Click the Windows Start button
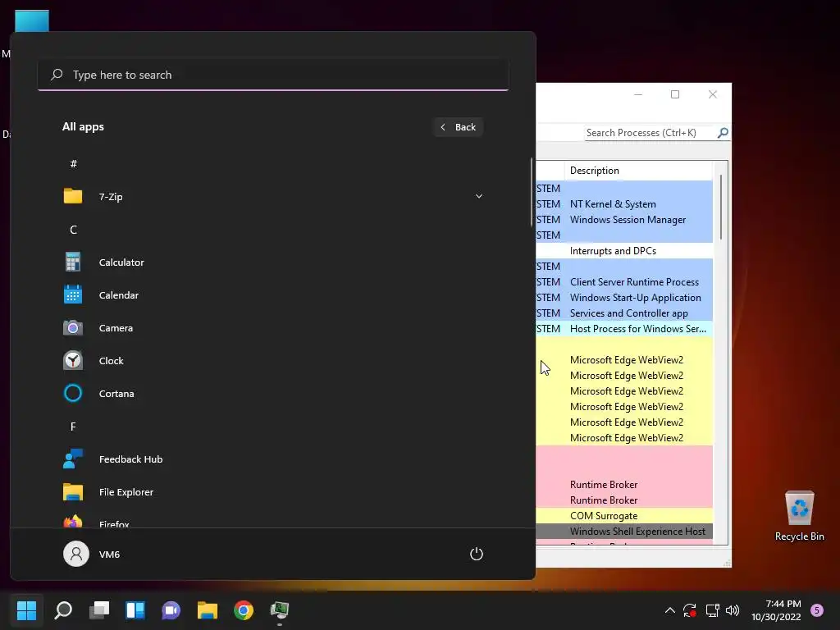840x630 pixels. 27,609
